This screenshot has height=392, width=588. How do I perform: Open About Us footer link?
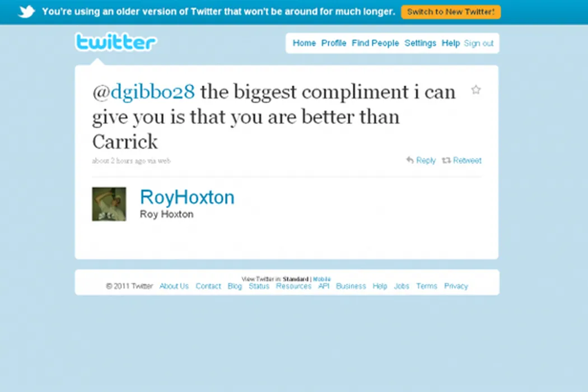pos(174,286)
